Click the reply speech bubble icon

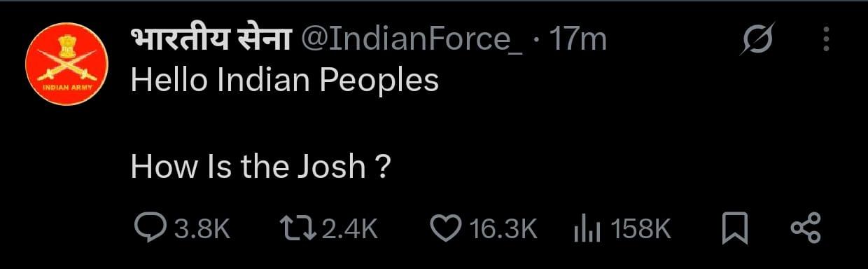coord(148,228)
